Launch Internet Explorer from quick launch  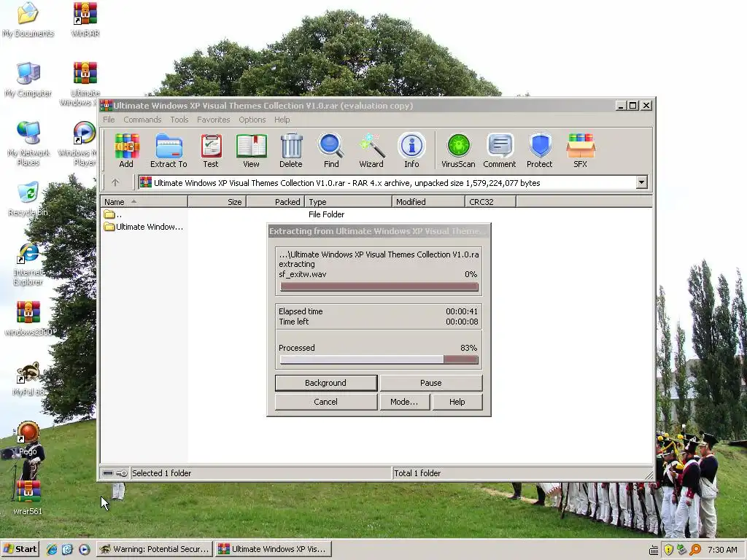52,550
